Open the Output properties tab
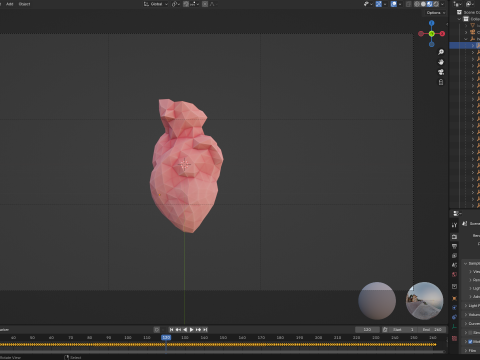The height and width of the screenshot is (360, 480). point(454,246)
